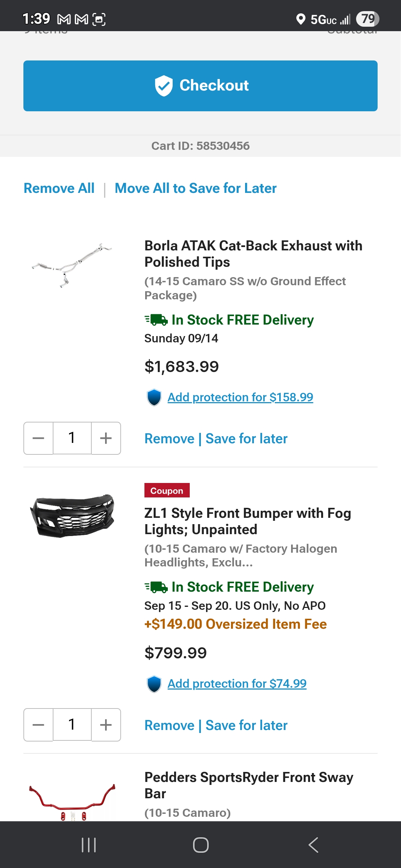Click the Borla exhaust quantity field
This screenshot has width=401, height=868.
click(72, 438)
